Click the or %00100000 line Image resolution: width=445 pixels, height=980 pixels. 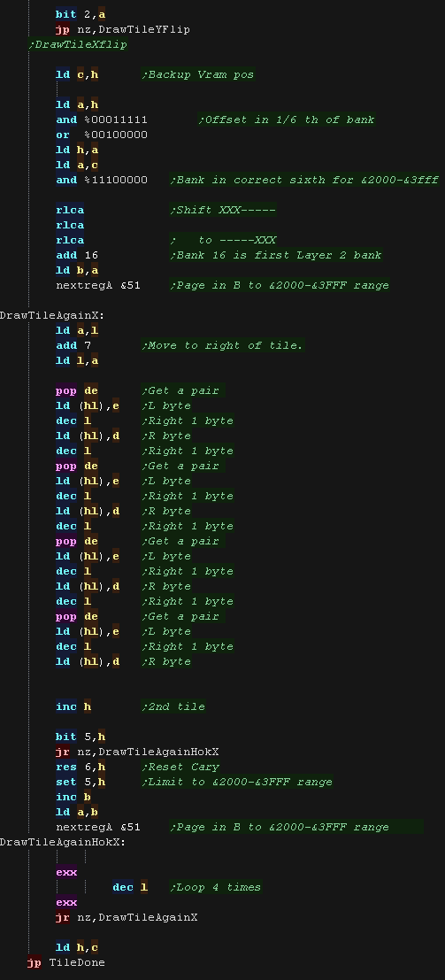coord(102,135)
